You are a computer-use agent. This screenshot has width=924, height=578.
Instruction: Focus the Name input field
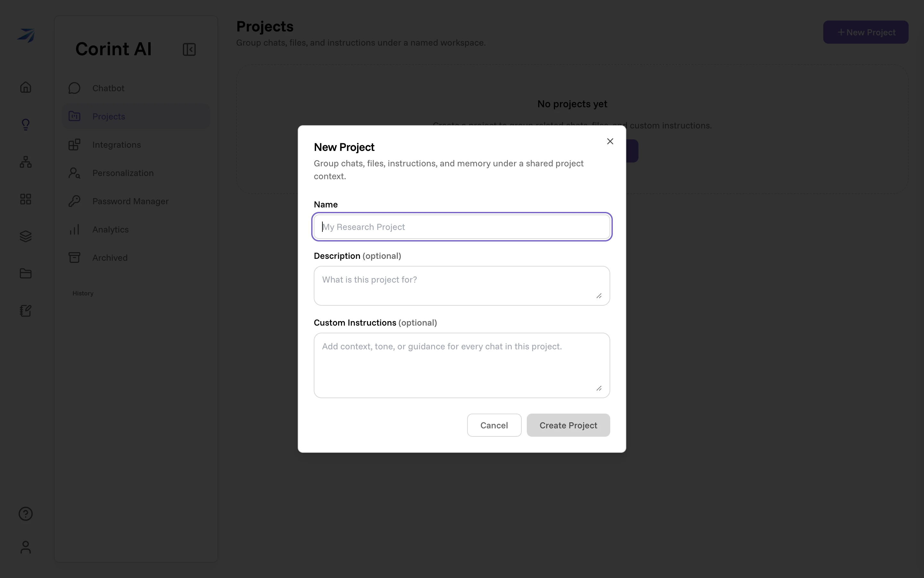(462, 227)
